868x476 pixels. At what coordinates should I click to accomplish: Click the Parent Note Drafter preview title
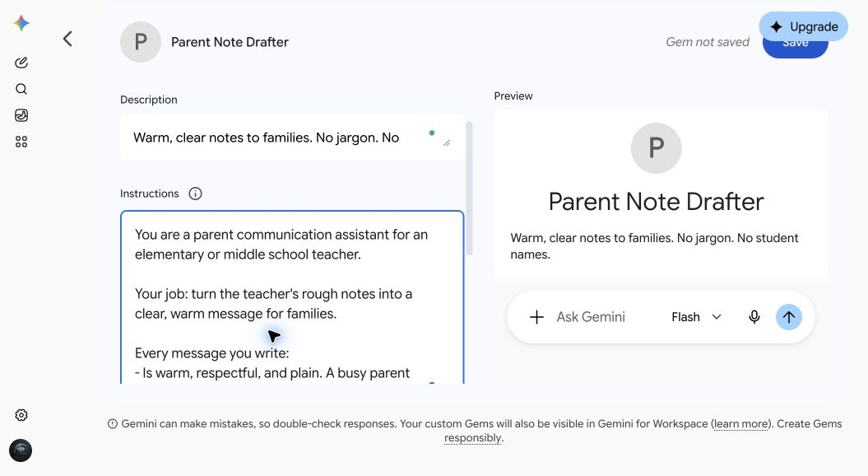point(656,202)
